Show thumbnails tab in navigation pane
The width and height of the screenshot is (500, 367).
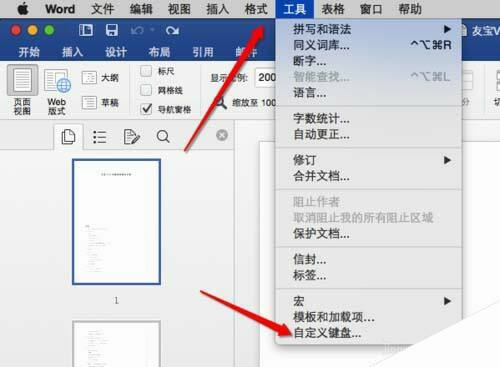(68, 137)
